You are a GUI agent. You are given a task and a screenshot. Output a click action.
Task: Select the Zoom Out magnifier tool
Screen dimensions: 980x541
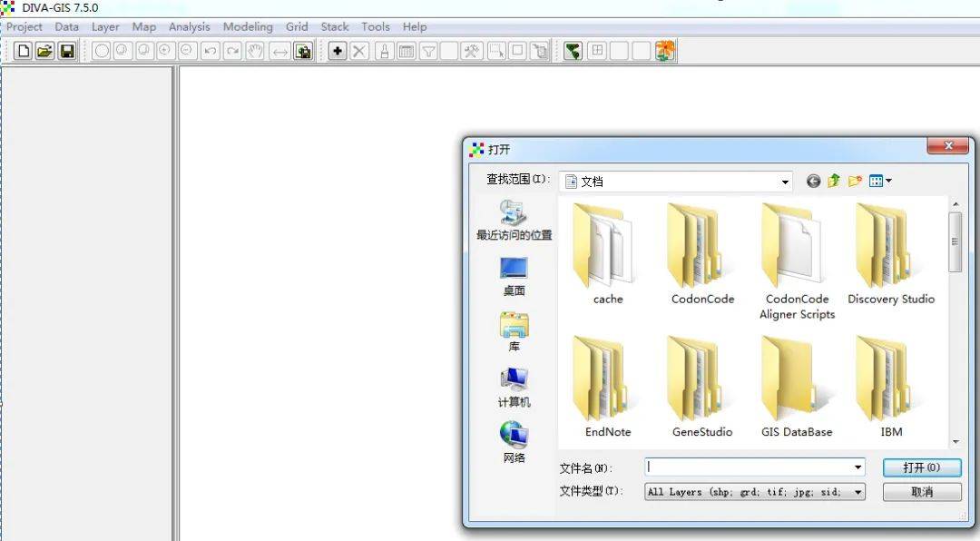pyautogui.click(x=186, y=51)
